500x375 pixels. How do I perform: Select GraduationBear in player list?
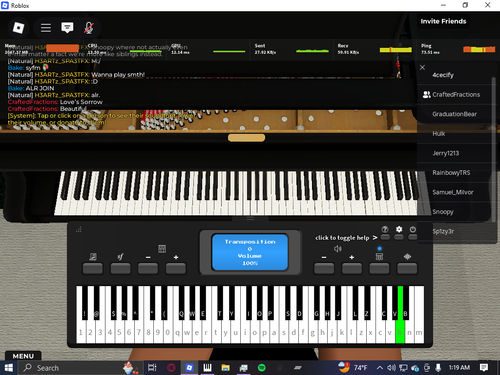(x=454, y=114)
